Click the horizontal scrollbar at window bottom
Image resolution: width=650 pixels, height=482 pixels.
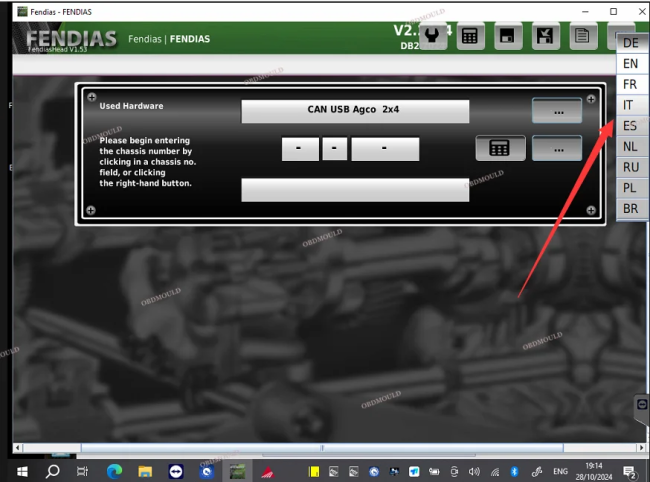click(x=320, y=447)
